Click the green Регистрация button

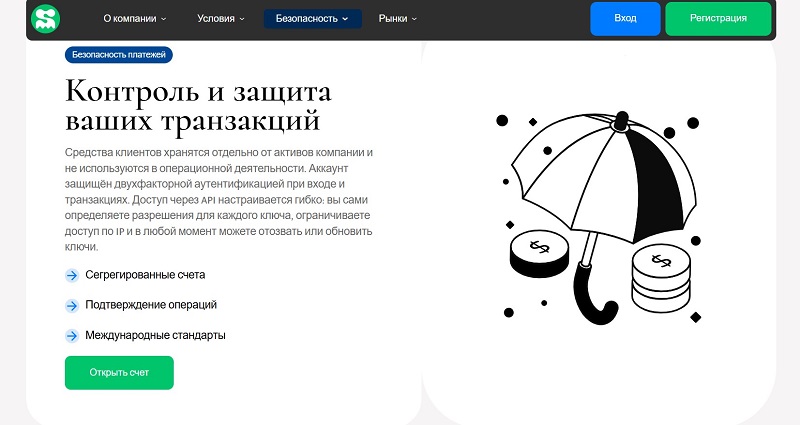718,18
